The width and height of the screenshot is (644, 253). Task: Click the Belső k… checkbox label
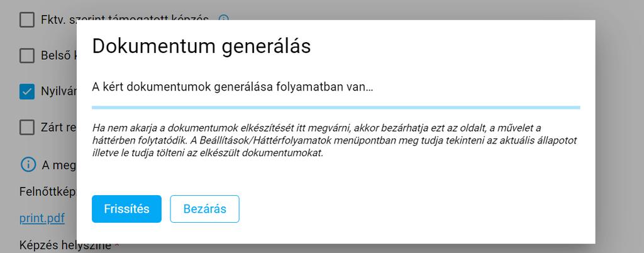[58, 56]
